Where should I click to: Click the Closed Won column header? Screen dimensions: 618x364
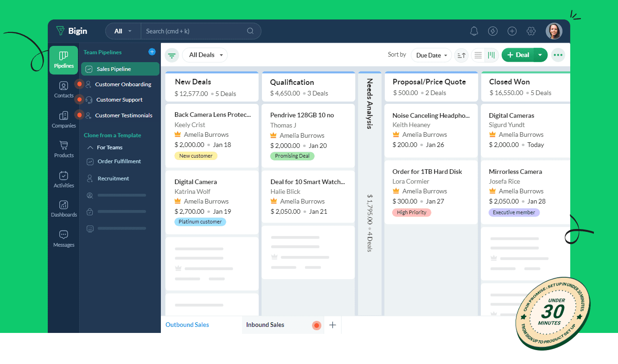[x=526, y=87]
